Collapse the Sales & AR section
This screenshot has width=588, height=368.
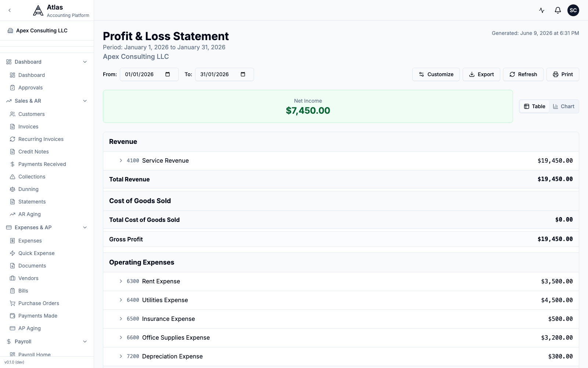tap(85, 101)
